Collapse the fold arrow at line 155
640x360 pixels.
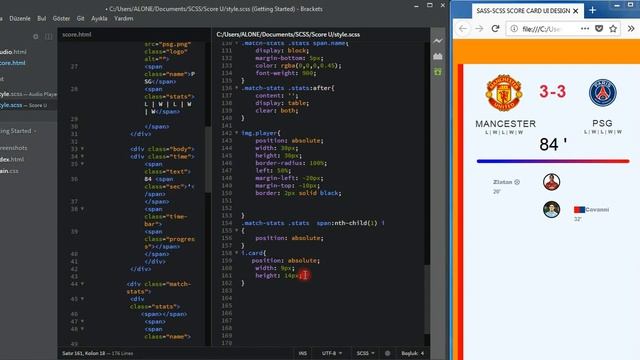236,231
